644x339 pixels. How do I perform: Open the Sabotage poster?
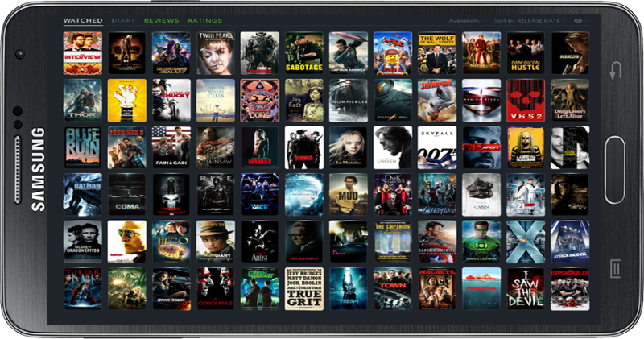[304, 53]
